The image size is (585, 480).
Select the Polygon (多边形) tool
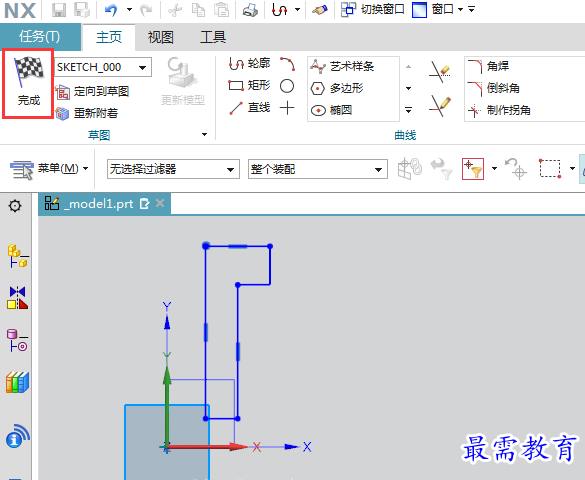[x=337, y=88]
